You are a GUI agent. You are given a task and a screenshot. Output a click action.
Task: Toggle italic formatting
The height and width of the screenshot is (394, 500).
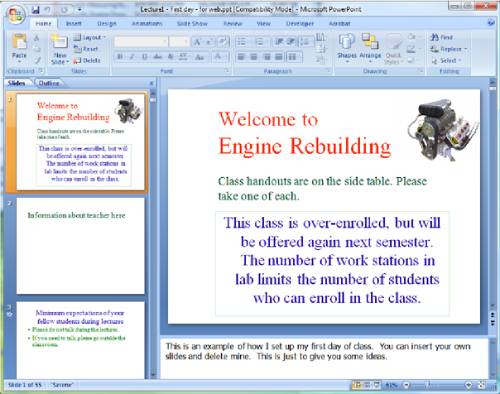[132, 57]
